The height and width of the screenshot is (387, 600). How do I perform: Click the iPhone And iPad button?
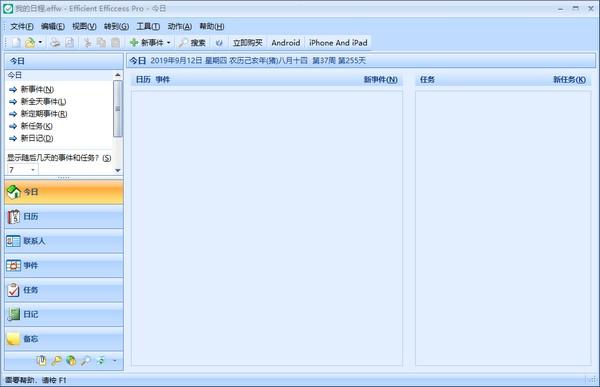[x=338, y=42]
